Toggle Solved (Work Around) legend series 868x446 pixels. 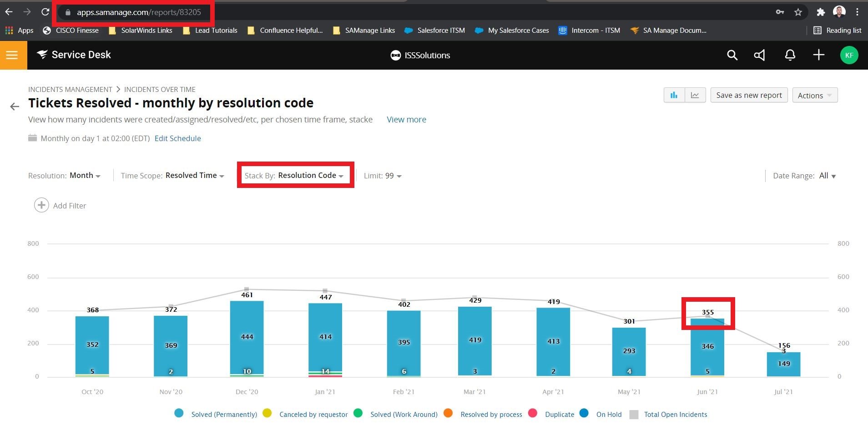(x=396, y=414)
